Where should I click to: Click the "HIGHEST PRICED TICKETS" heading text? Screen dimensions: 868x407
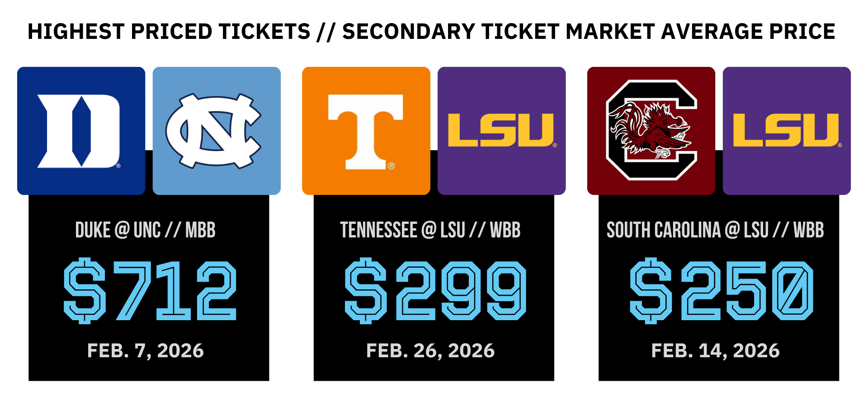click(x=169, y=32)
